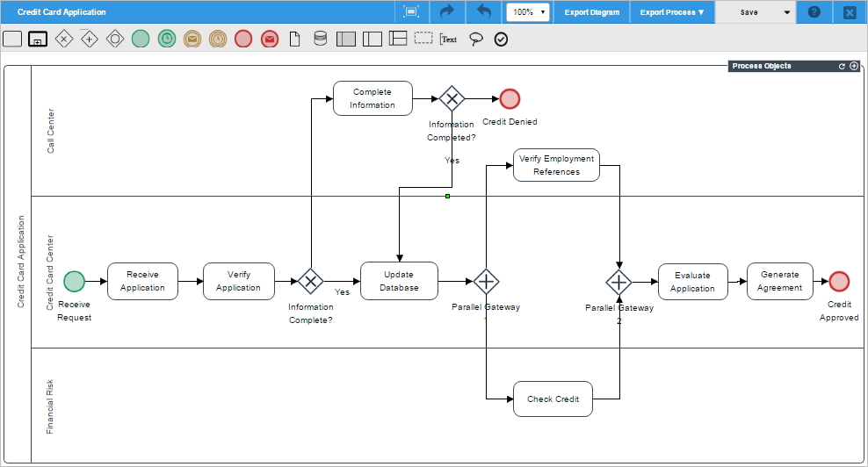Viewport: 868px width, 467px height.
Task: Select the Check Credit task
Action: 553,399
